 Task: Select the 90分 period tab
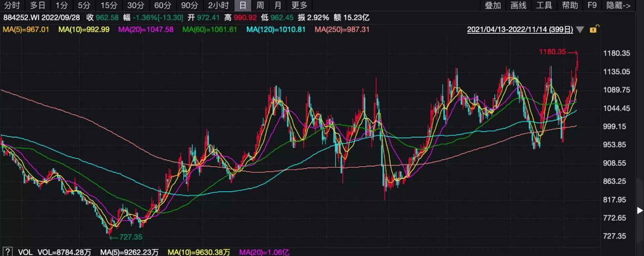pos(189,5)
